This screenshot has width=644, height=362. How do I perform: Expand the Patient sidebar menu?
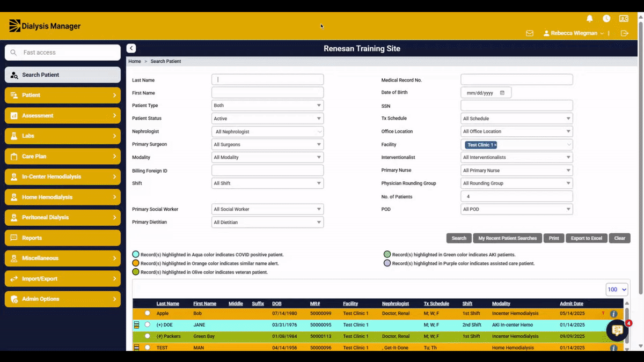63,95
